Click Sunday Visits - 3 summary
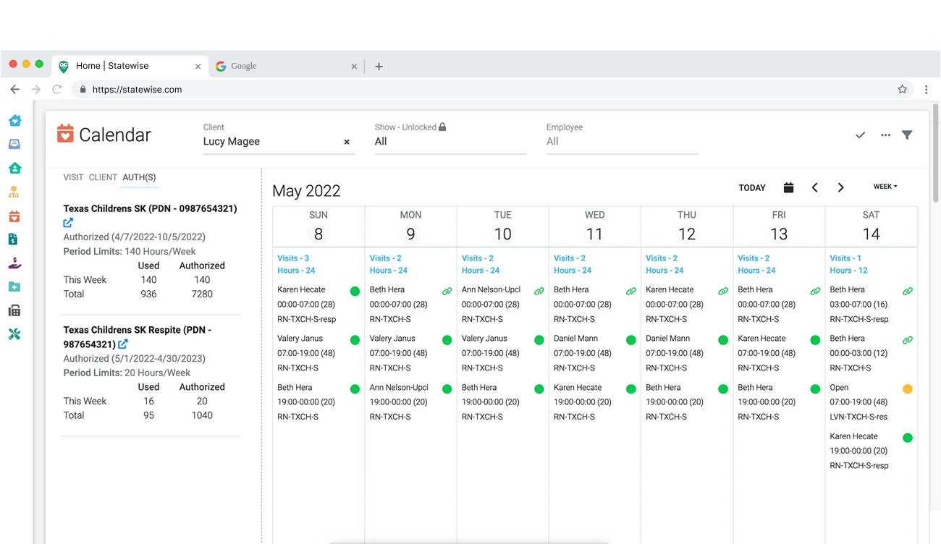The height and width of the screenshot is (560, 941). coord(293,258)
